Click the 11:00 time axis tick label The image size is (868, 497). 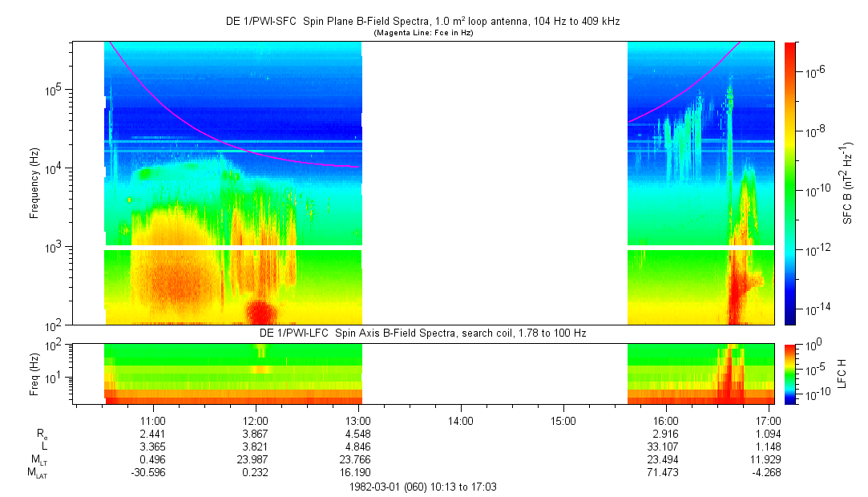(153, 421)
